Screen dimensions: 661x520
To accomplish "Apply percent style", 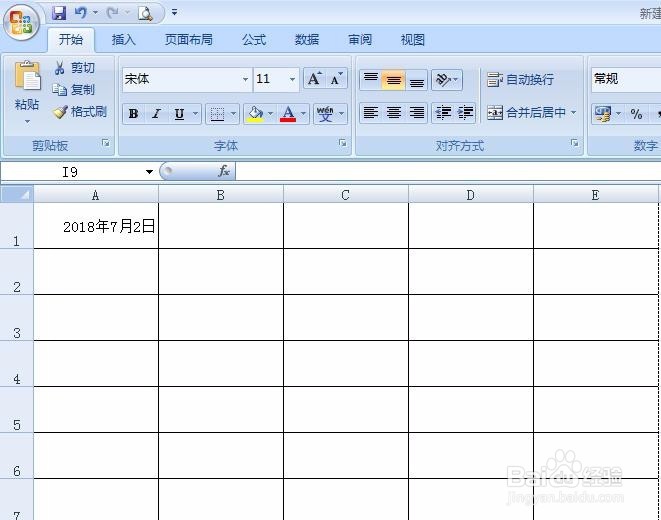I will pos(636,114).
